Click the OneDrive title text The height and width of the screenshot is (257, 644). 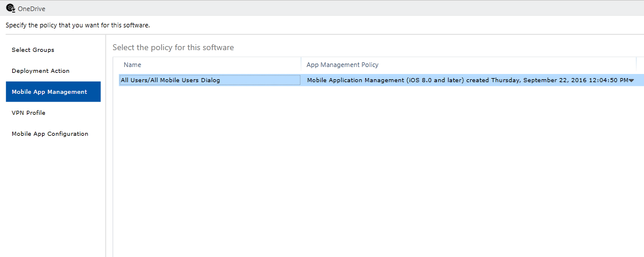coord(32,9)
